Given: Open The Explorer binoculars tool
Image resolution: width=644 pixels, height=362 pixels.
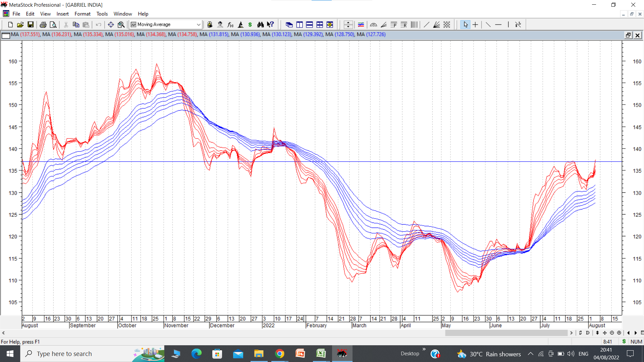Looking at the screenshot, I should 260,24.
